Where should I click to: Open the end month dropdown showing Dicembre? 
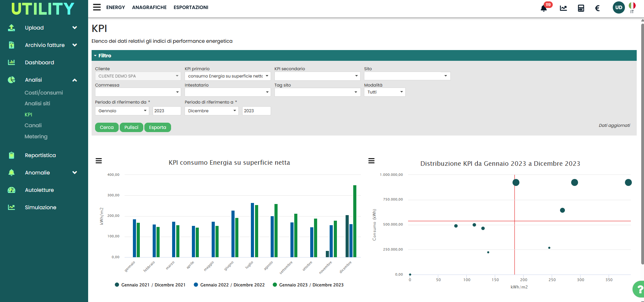tap(212, 111)
